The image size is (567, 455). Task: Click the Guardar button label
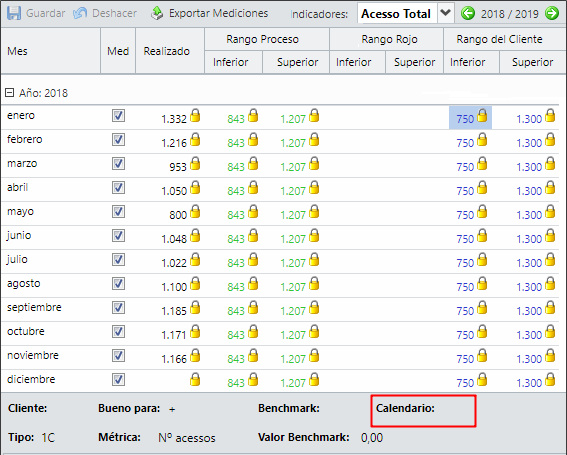pos(46,13)
